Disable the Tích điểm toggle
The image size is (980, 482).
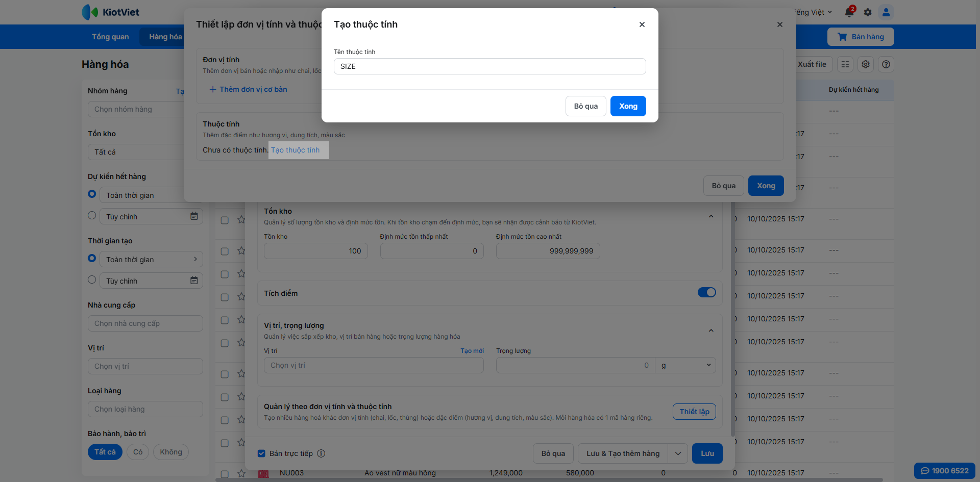pos(706,292)
